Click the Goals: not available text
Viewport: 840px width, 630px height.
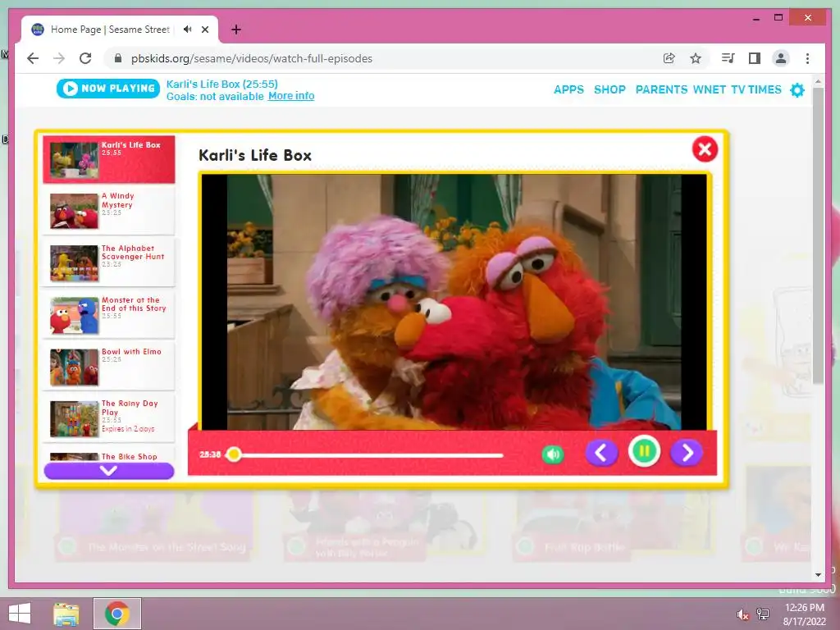pyautogui.click(x=215, y=97)
